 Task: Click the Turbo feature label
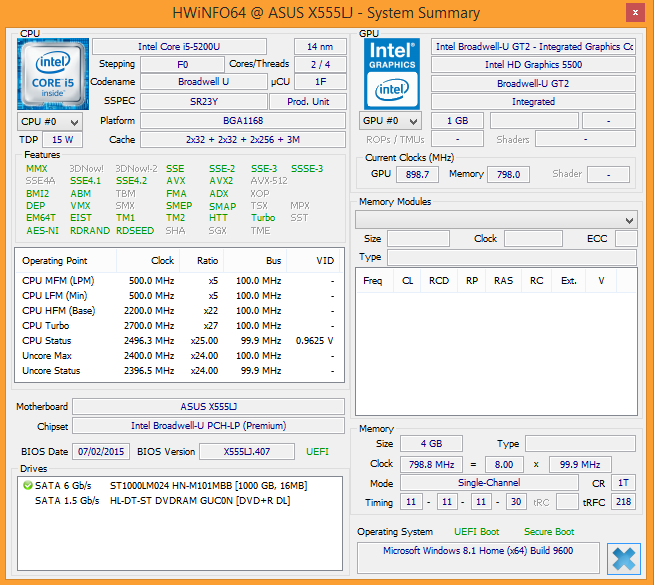coord(263,218)
